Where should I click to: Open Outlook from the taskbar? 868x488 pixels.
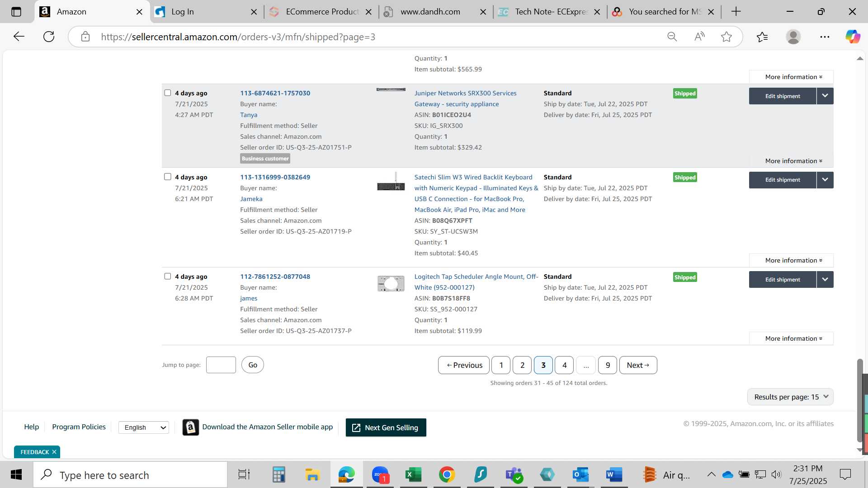[x=581, y=475]
